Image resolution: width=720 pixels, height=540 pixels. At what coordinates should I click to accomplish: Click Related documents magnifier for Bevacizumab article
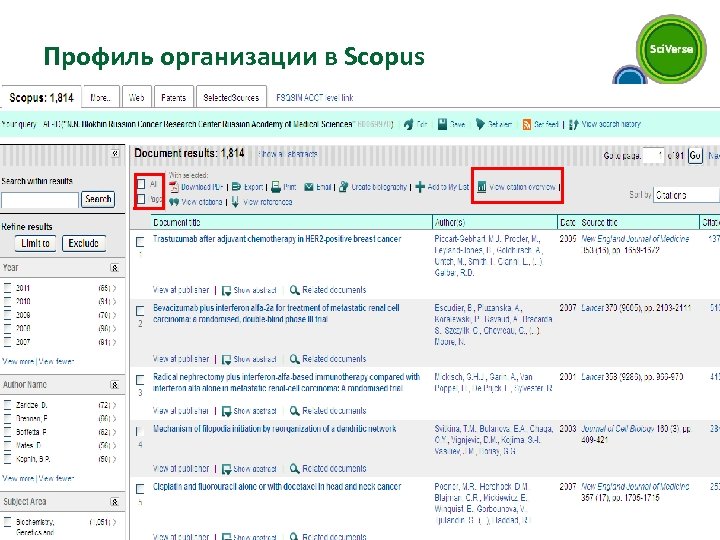pyautogui.click(x=295, y=359)
